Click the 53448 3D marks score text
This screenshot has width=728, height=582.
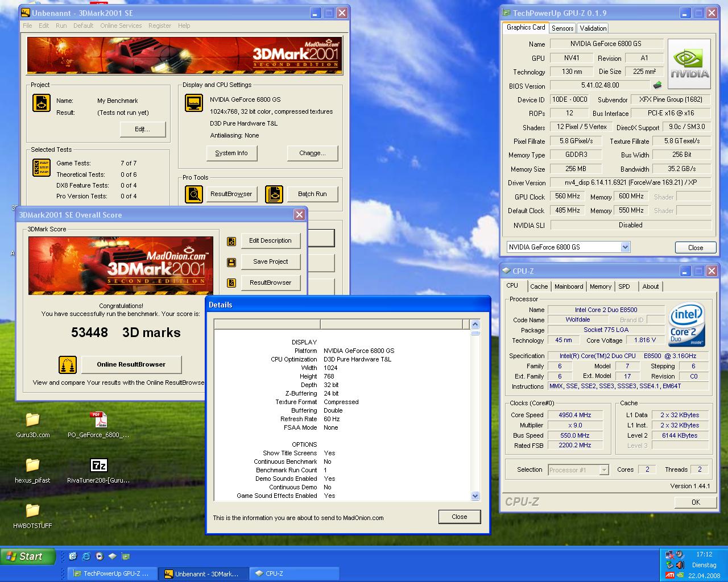[126, 333]
